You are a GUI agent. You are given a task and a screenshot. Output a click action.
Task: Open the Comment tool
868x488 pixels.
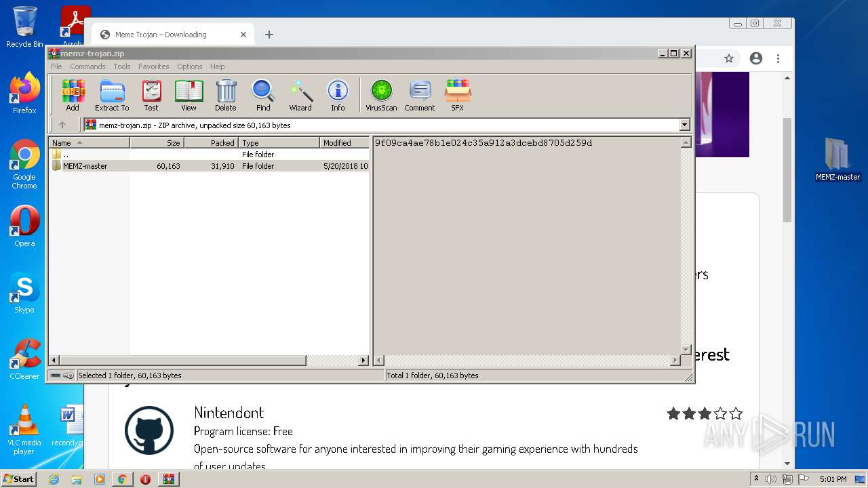(420, 95)
